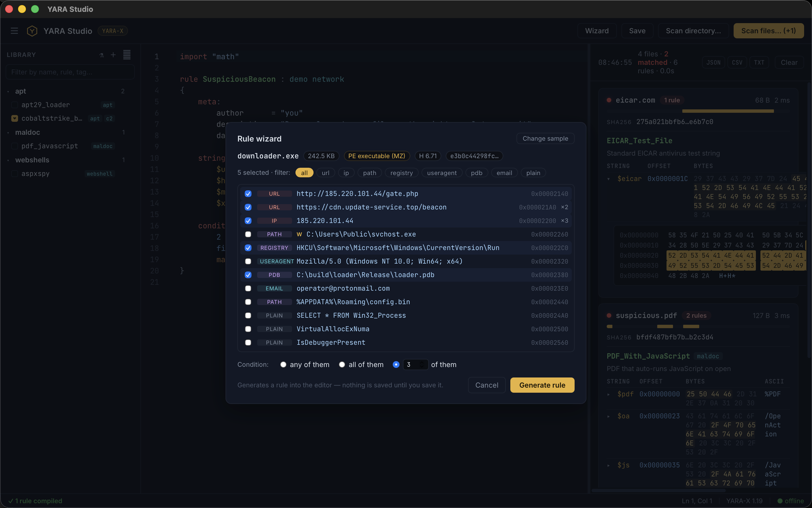Cancel the Rule wizard dialog

tap(486, 385)
